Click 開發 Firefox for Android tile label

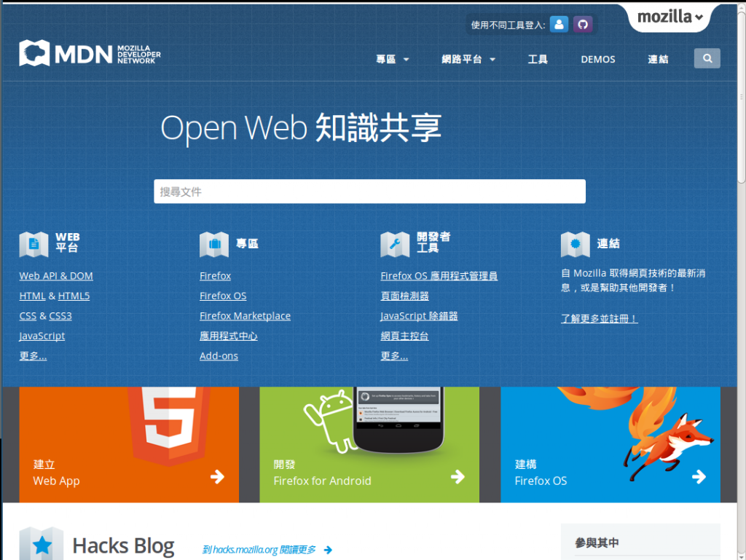[x=322, y=473]
